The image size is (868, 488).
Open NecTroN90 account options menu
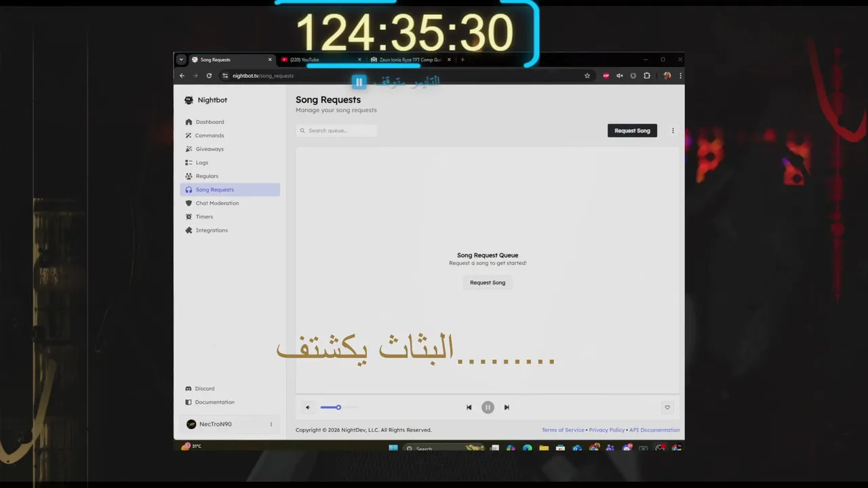271,424
